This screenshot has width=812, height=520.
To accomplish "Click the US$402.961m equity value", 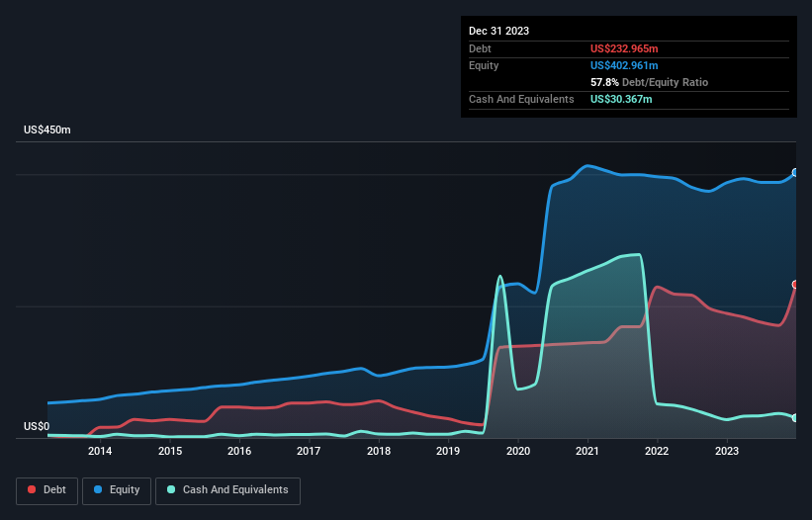I will coord(624,65).
